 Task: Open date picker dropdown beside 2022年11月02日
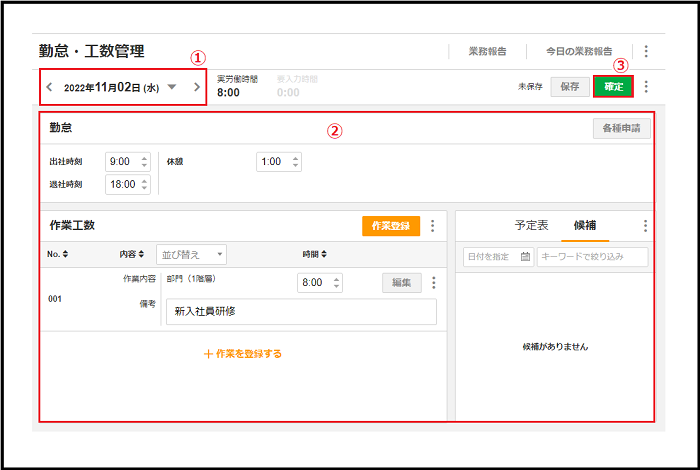(x=172, y=87)
